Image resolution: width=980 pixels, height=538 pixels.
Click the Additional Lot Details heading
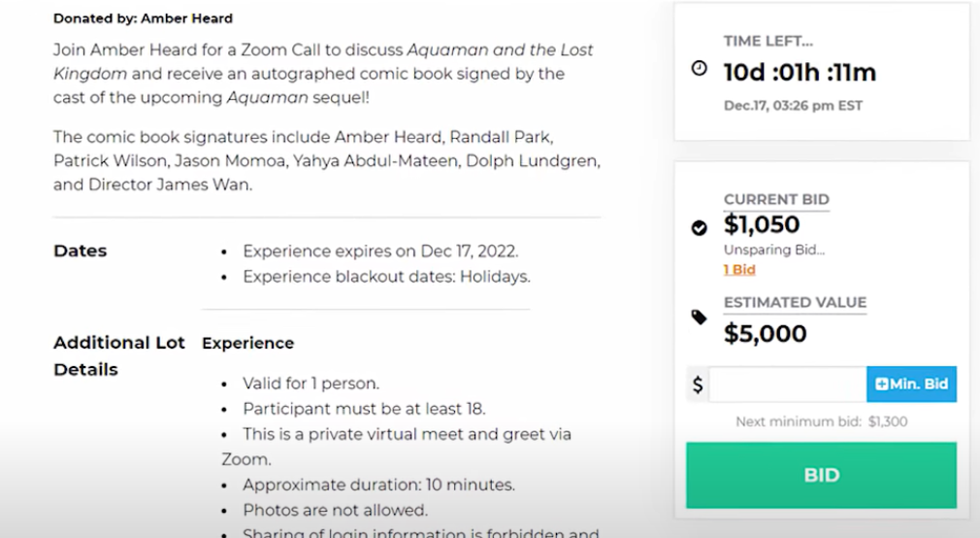coord(118,356)
